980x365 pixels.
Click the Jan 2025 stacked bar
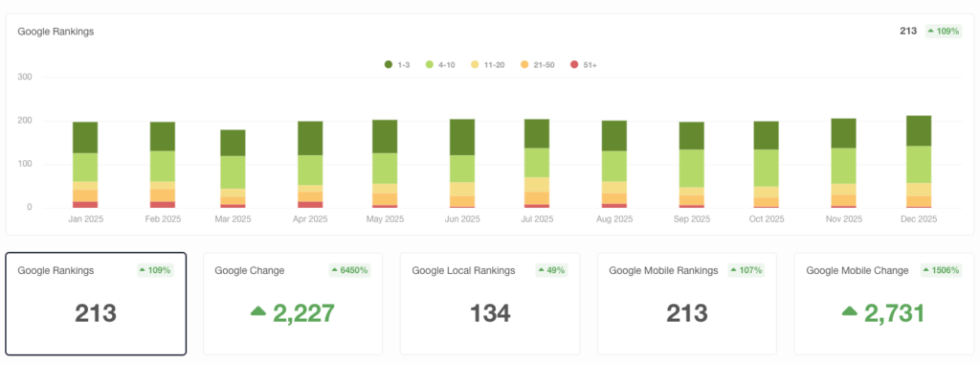pos(85,165)
